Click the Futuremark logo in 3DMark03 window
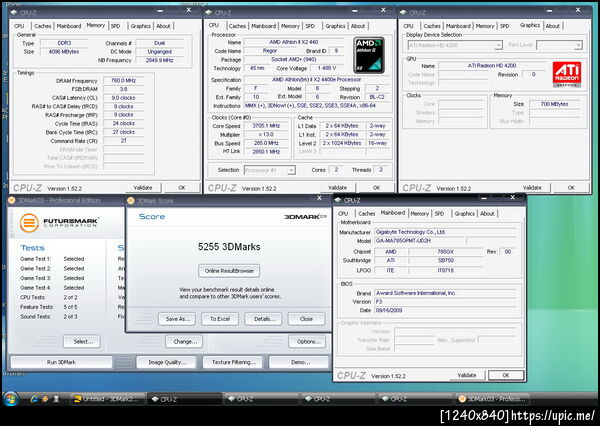600x426 pixels. (x=59, y=223)
